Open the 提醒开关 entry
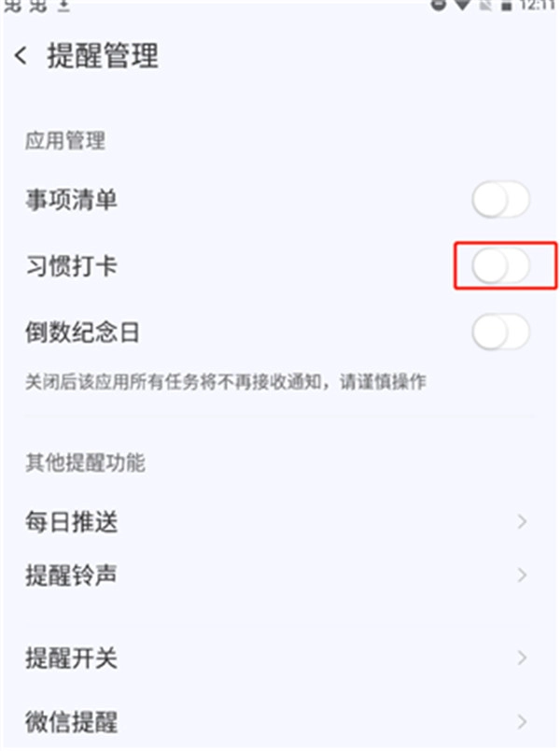 pos(280,658)
